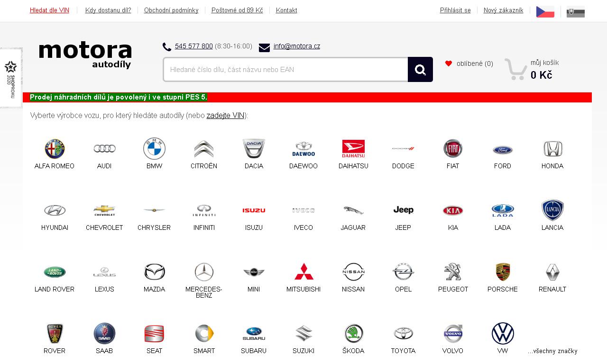Open the VW round logo
The image size is (607, 364).
pyautogui.click(x=503, y=333)
